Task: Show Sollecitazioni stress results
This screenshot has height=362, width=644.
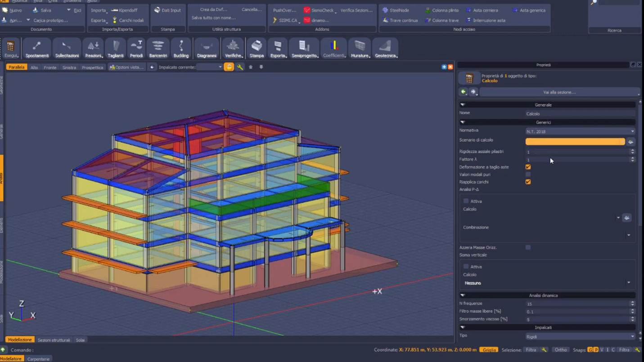Action: click(x=67, y=49)
